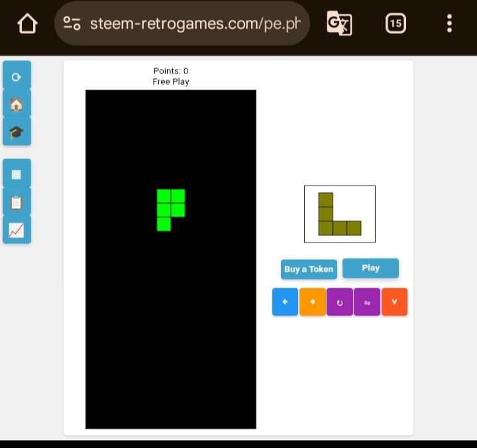Image resolution: width=477 pixels, height=448 pixels.
Task: Open the chart statistics sidebar icon
Action: (17, 230)
